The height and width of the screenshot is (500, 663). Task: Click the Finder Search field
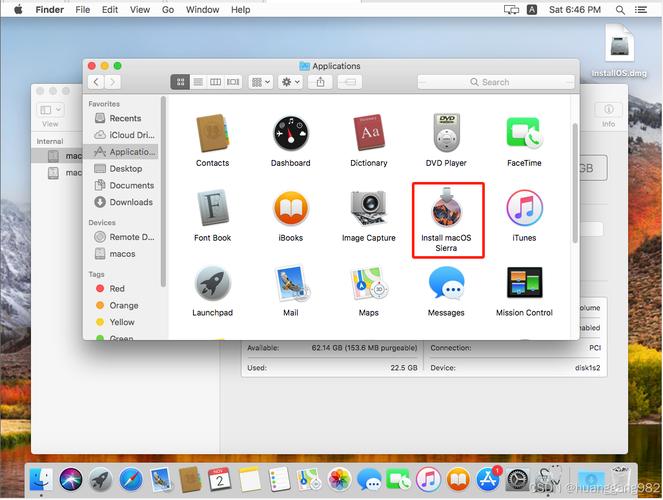pos(496,82)
